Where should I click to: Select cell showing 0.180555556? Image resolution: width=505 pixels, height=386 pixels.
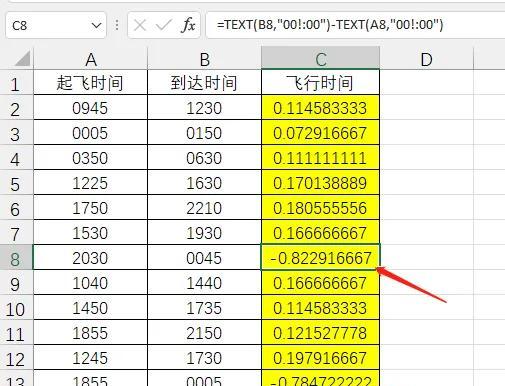point(320,208)
